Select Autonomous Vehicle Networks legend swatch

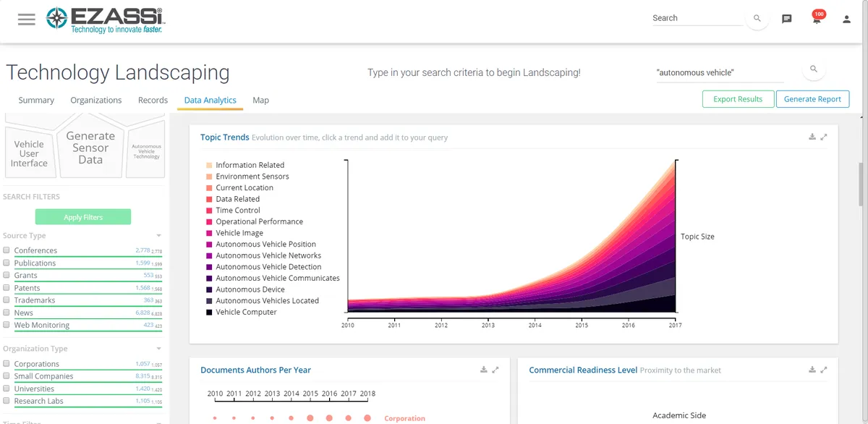(x=209, y=255)
